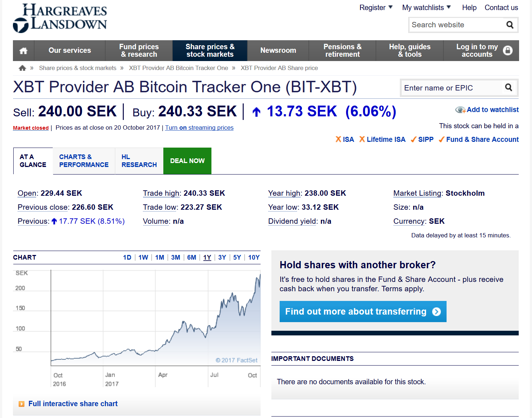Click the Previous close label

pos(43,207)
